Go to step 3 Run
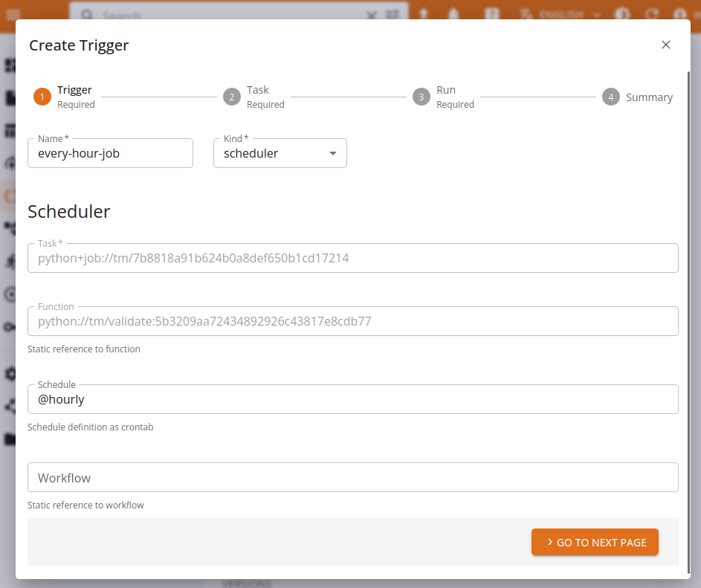 coord(421,97)
